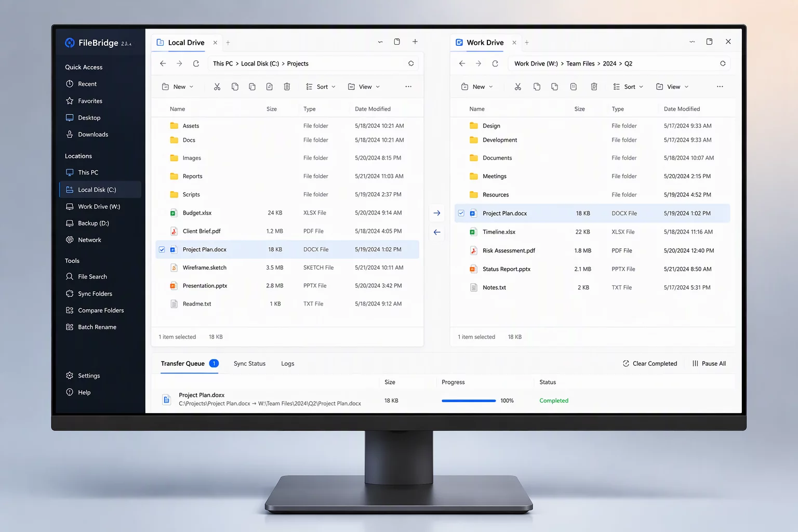Refresh the Work Drive pane
The image size is (798, 532).
495,63
